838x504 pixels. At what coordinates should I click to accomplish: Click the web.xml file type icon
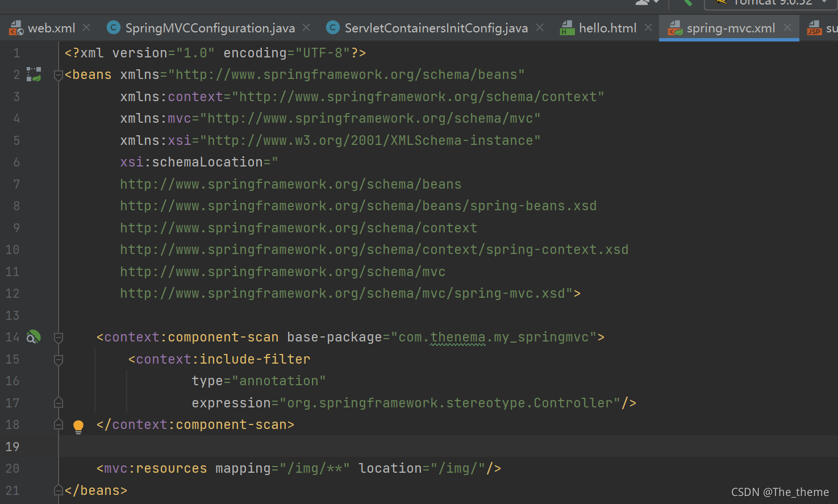pyautogui.click(x=16, y=28)
